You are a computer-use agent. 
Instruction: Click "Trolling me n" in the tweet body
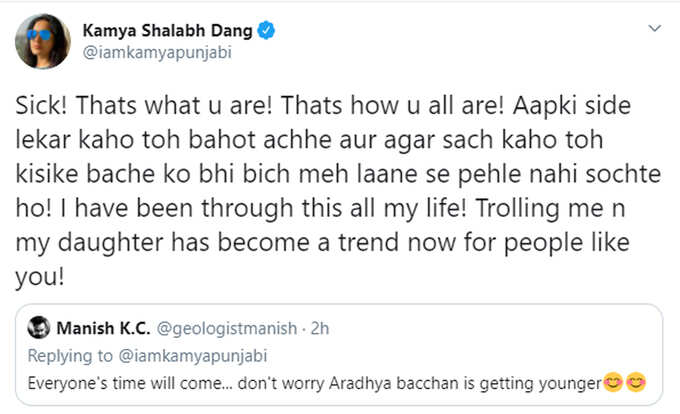550,208
